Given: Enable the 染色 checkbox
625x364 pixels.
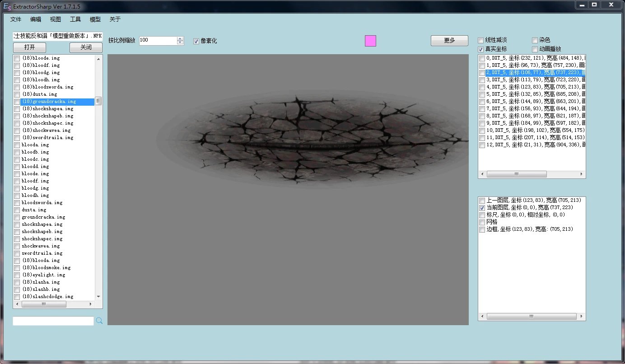Looking at the screenshot, I should 535,40.
